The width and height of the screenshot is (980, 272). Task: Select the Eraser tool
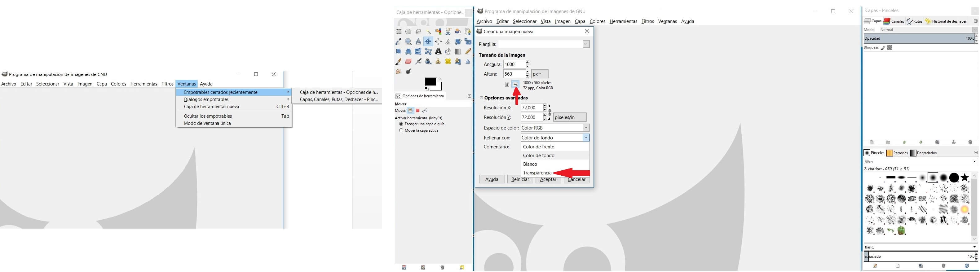[408, 61]
